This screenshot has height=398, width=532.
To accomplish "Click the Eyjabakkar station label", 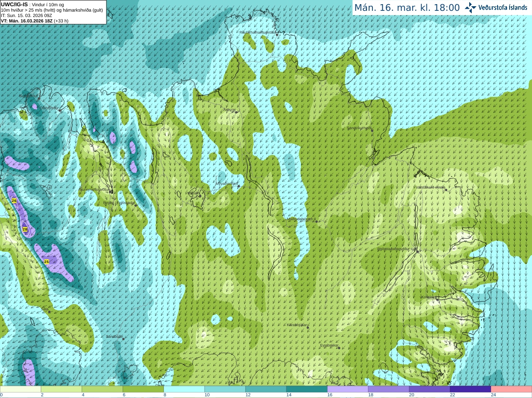I will click(329, 345).
